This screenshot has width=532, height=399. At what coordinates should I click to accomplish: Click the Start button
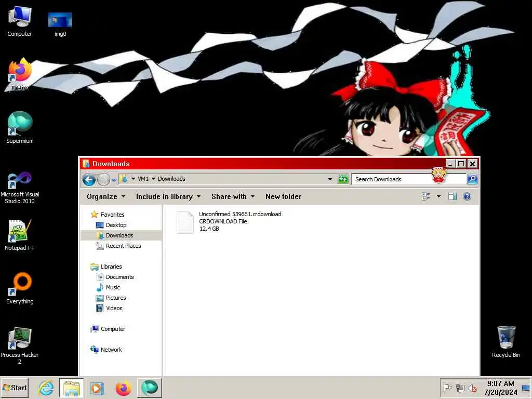[15, 388]
